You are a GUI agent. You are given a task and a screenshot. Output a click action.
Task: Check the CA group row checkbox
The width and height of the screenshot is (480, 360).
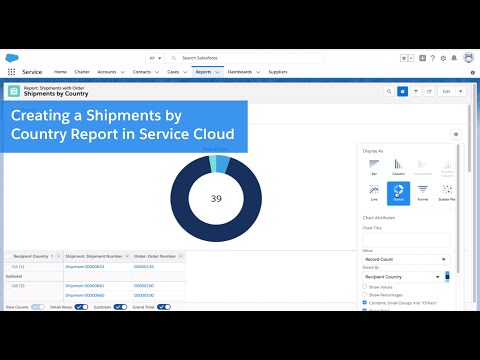point(8,267)
